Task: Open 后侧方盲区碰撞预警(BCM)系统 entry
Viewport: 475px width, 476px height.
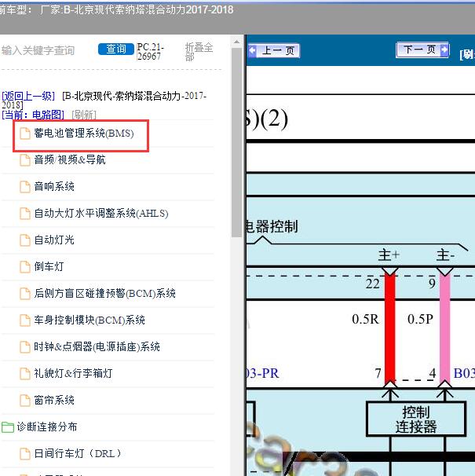Action: pos(104,293)
